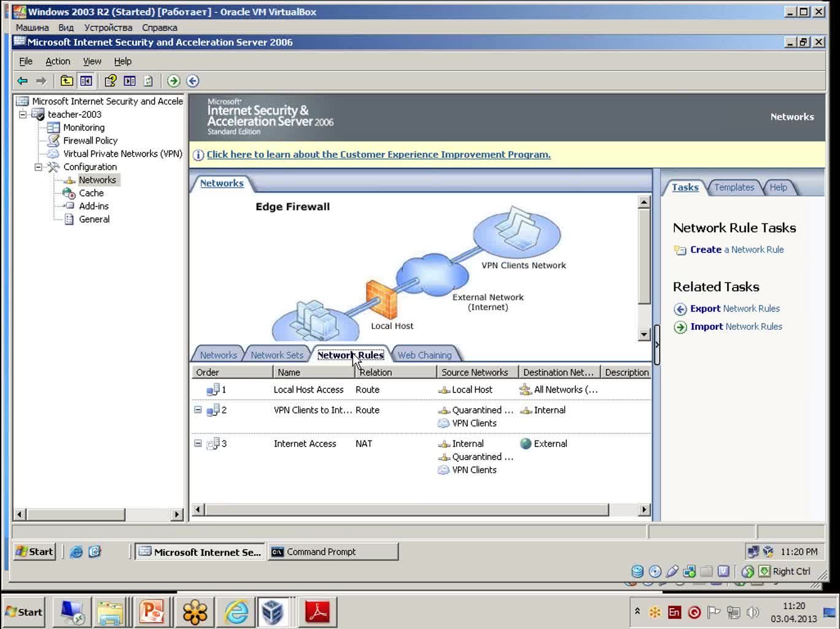Click the Up One Level toolbar icon
This screenshot has height=629, width=840.
(x=66, y=80)
